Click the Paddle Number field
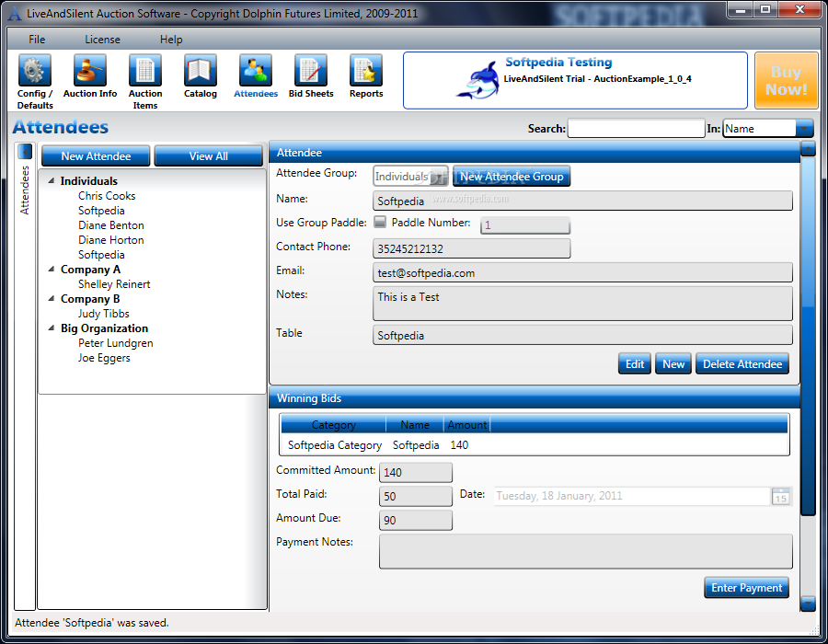 (x=525, y=225)
